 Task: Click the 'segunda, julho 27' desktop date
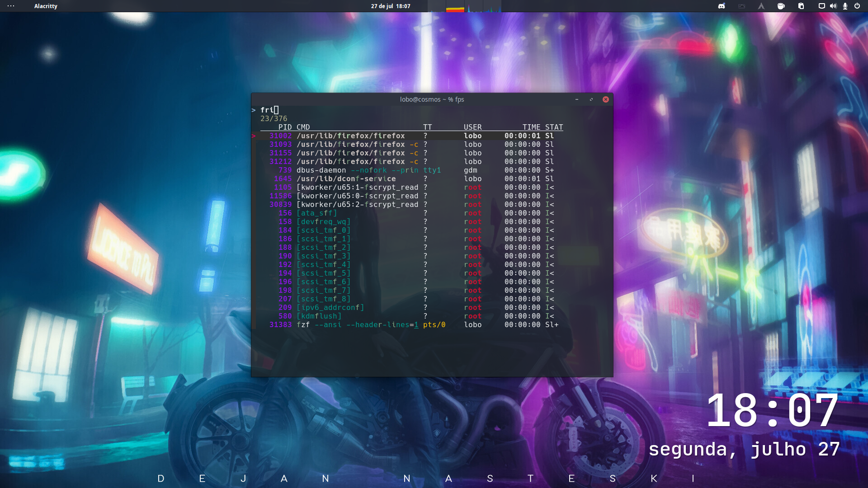(744, 449)
